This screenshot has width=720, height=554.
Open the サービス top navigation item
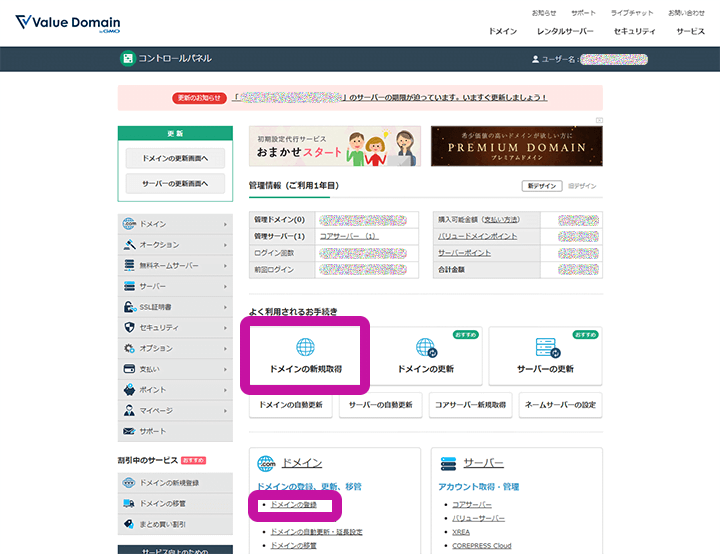(x=690, y=31)
